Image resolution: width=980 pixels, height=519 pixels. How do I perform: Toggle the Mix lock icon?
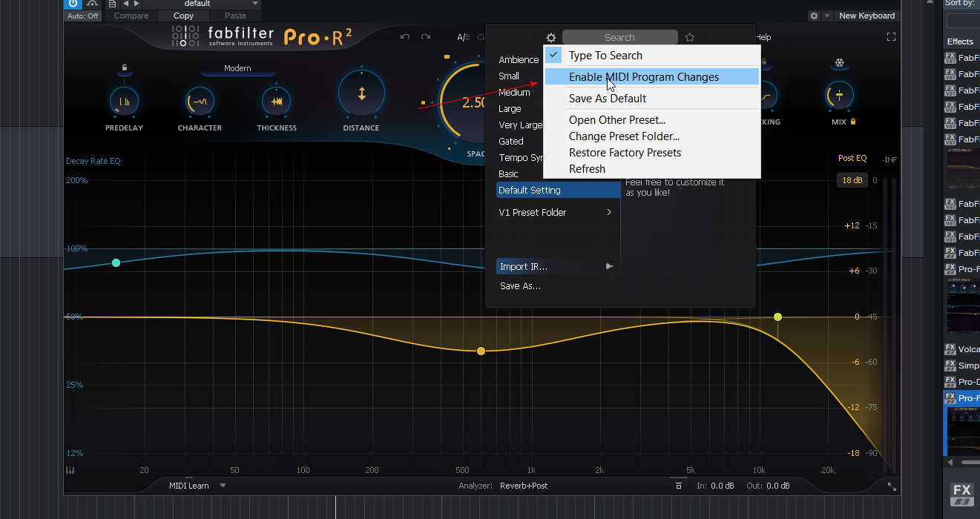point(853,122)
